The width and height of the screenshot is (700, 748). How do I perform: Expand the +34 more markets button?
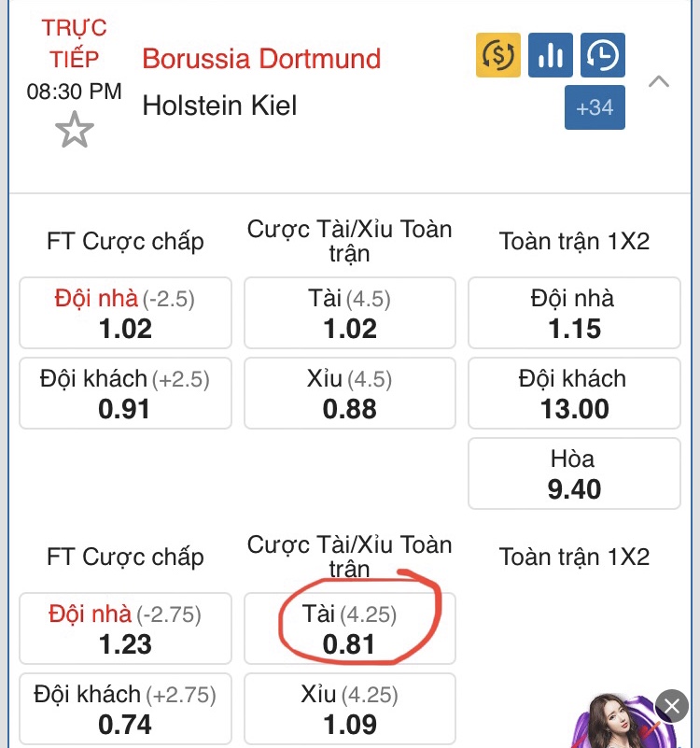[595, 107]
